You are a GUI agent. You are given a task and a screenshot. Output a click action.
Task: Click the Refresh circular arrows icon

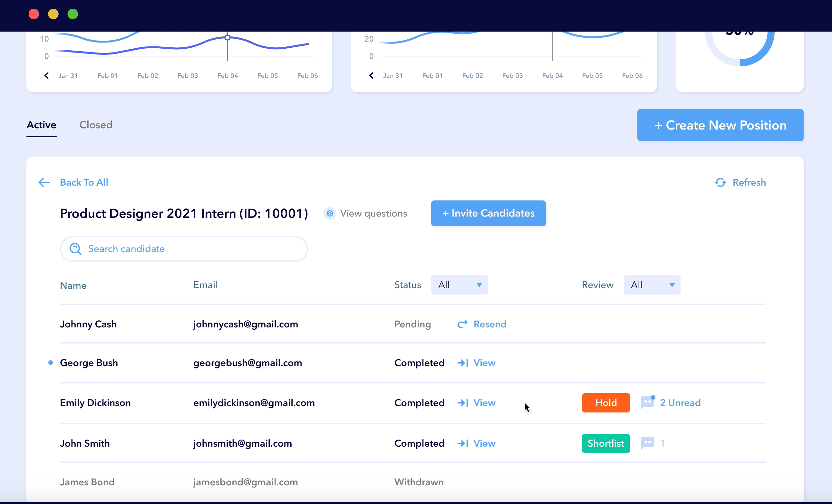pos(720,182)
